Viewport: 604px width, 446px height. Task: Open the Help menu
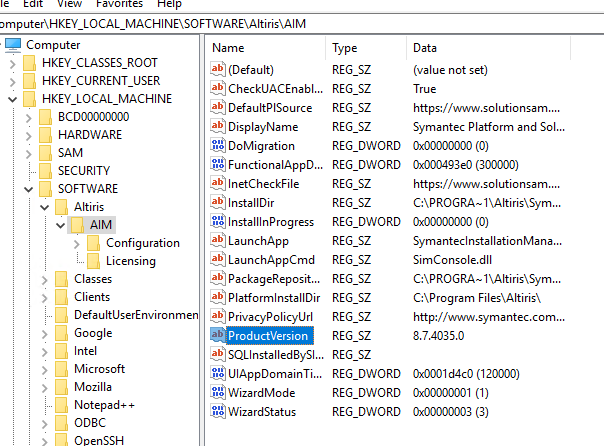(x=169, y=4)
